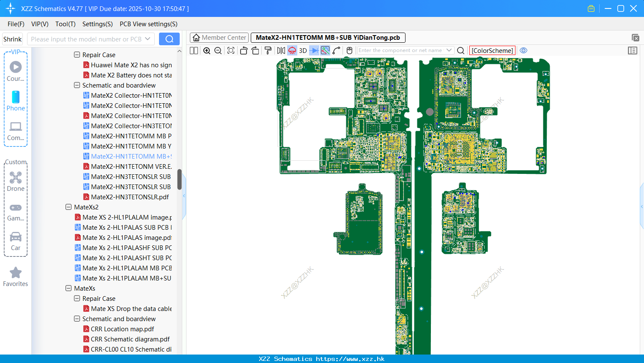Open Mate X2 Battery does not sta file
Screen dimensions: 644x363
coord(127,75)
